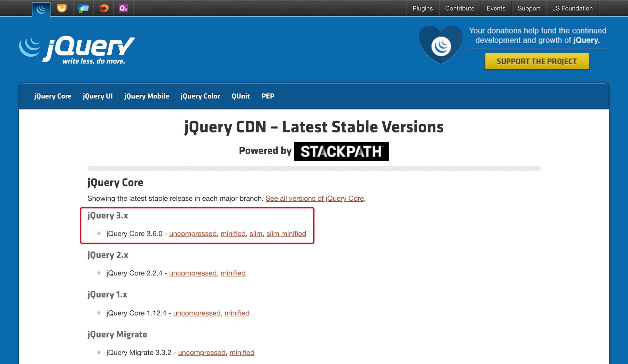Switch to the jQuery UI tab
This screenshot has width=628, height=364.
point(98,96)
